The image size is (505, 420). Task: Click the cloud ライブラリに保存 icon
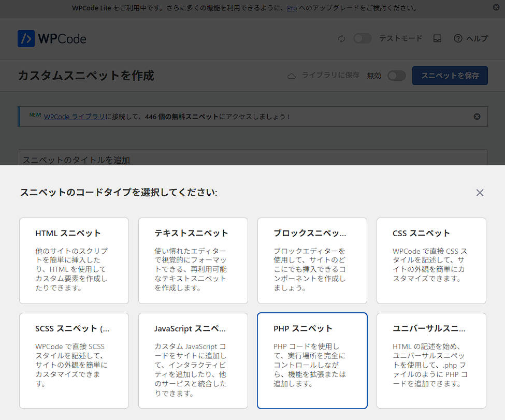pos(292,76)
